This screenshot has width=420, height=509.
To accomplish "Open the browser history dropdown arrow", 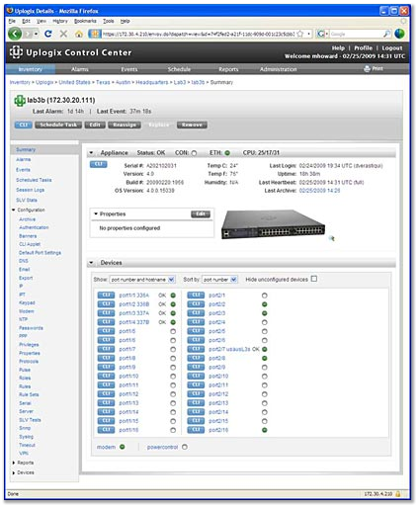I will pos(36,34).
